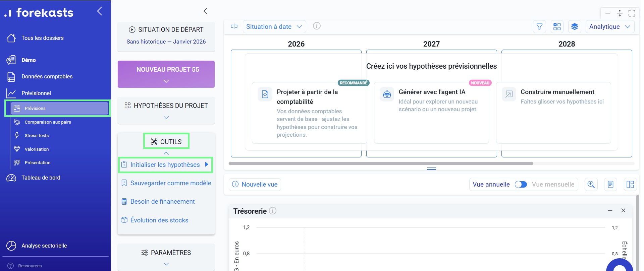Choose Construire manuellement card
The image size is (644, 271).
tap(553, 113)
